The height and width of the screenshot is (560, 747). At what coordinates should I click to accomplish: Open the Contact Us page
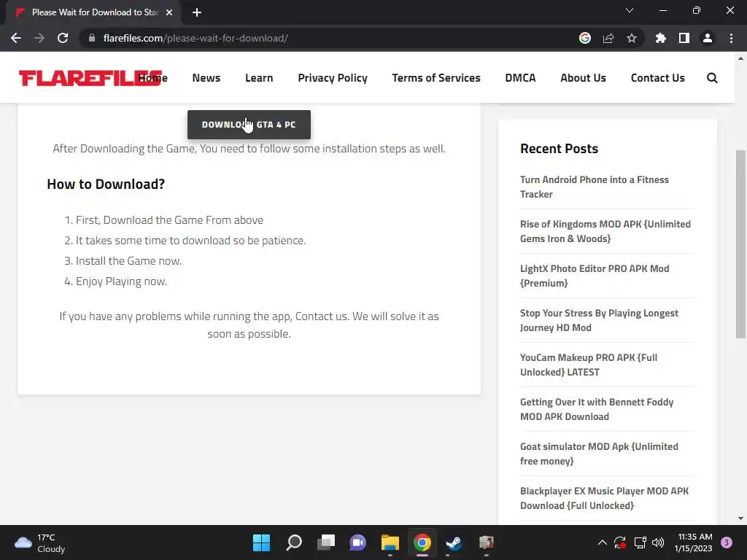[657, 77]
